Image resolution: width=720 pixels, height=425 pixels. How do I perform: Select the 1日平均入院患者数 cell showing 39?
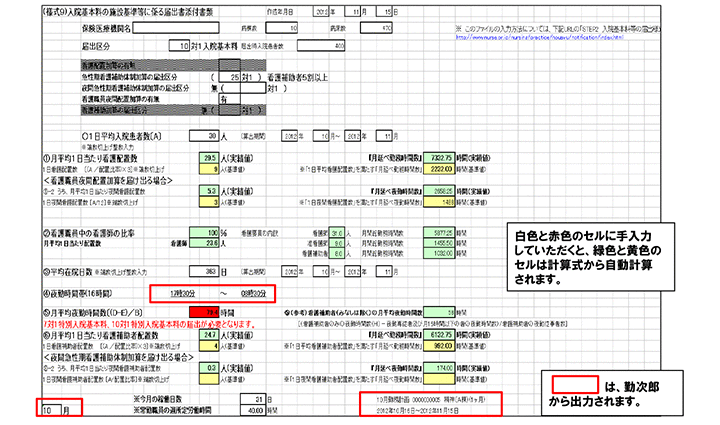[204, 136]
